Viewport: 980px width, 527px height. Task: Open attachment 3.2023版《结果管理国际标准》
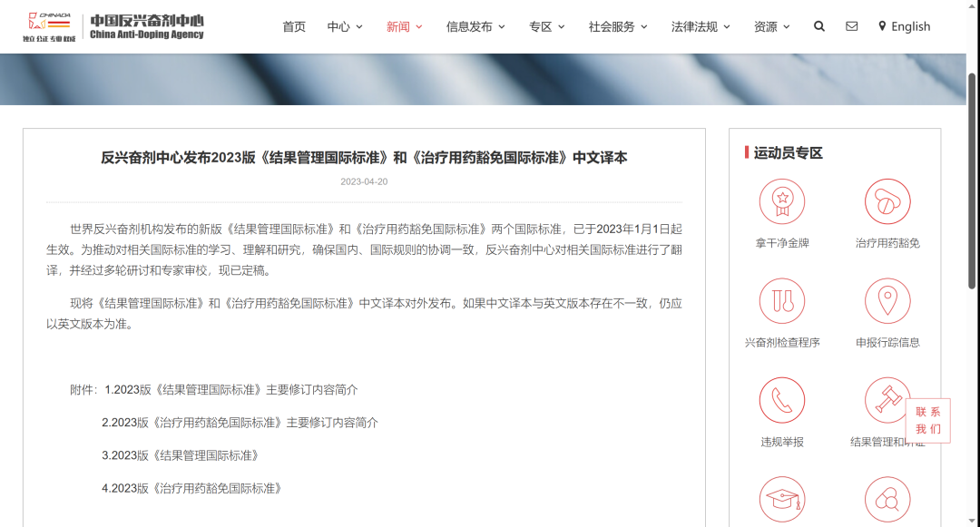coord(181,455)
